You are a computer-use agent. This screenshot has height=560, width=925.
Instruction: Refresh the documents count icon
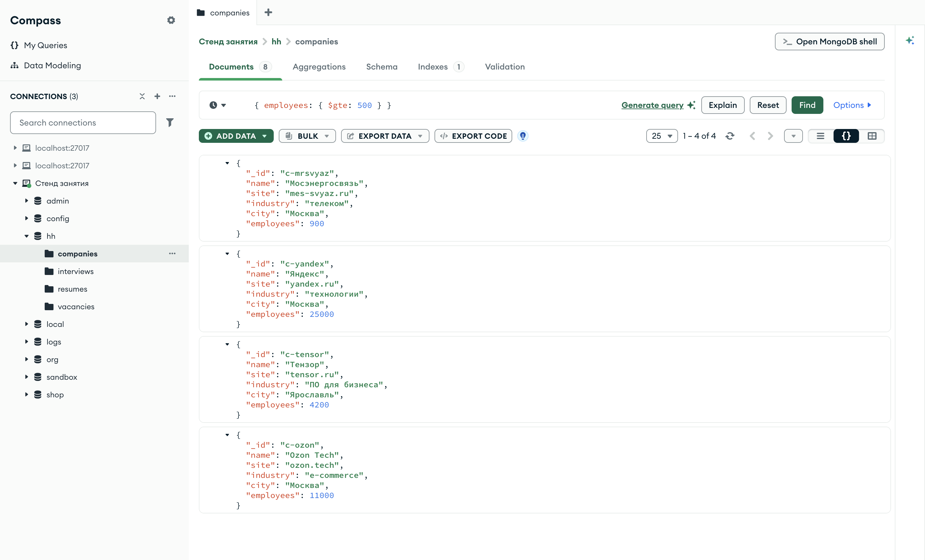point(730,136)
